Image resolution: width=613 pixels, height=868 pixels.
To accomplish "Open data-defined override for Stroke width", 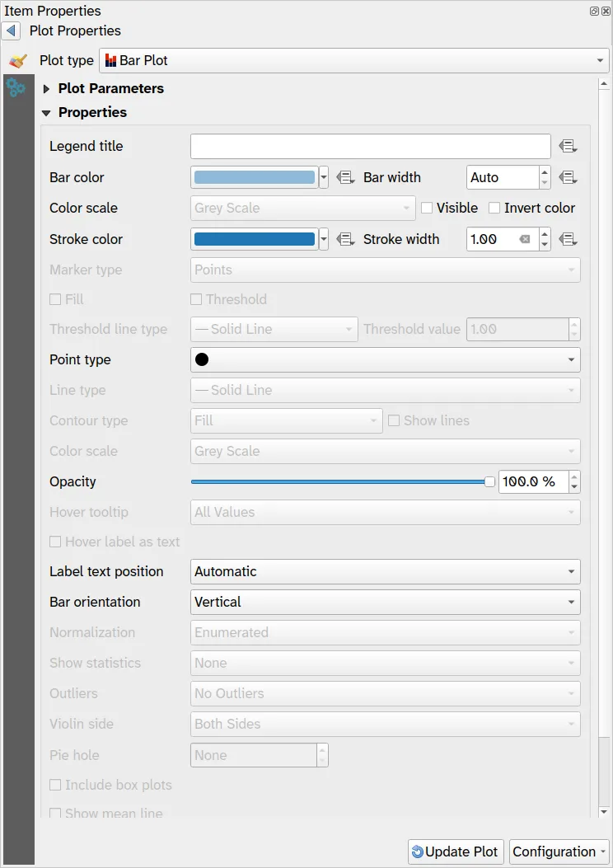I will (x=567, y=239).
